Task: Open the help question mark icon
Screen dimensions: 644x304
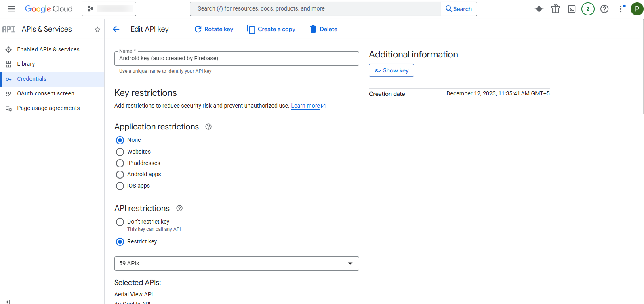Action: click(604, 9)
